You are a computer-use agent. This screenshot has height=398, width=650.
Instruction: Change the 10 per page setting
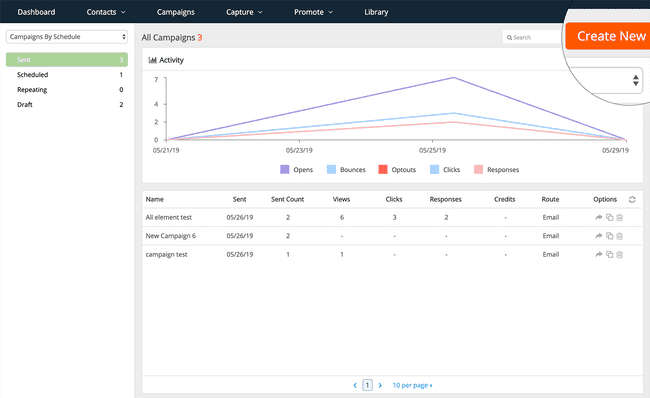412,386
